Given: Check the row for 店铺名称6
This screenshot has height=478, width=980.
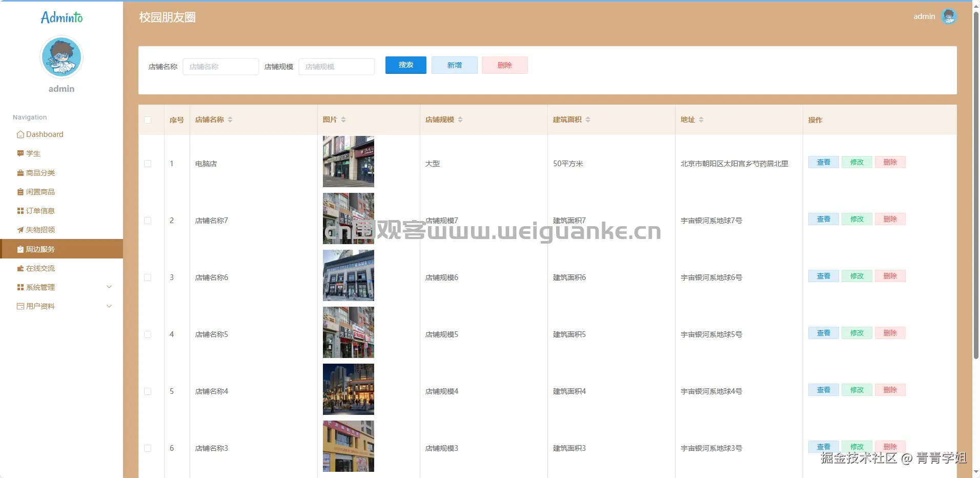Looking at the screenshot, I should (148, 277).
